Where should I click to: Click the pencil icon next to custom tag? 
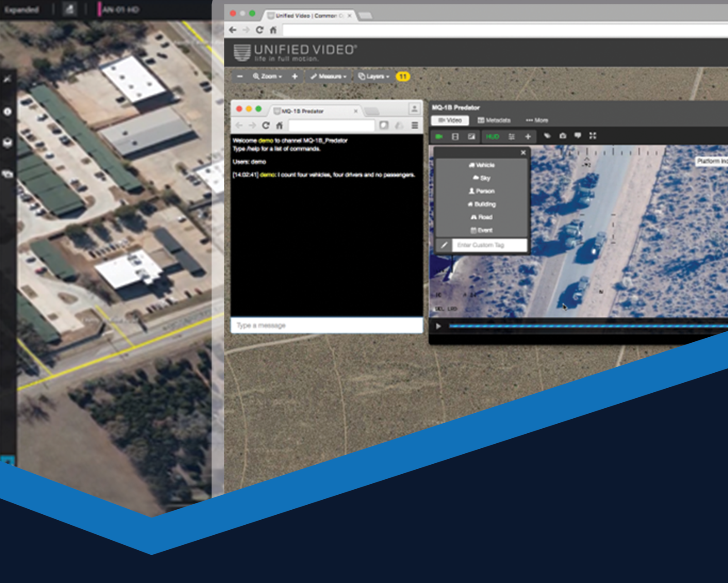pos(444,245)
